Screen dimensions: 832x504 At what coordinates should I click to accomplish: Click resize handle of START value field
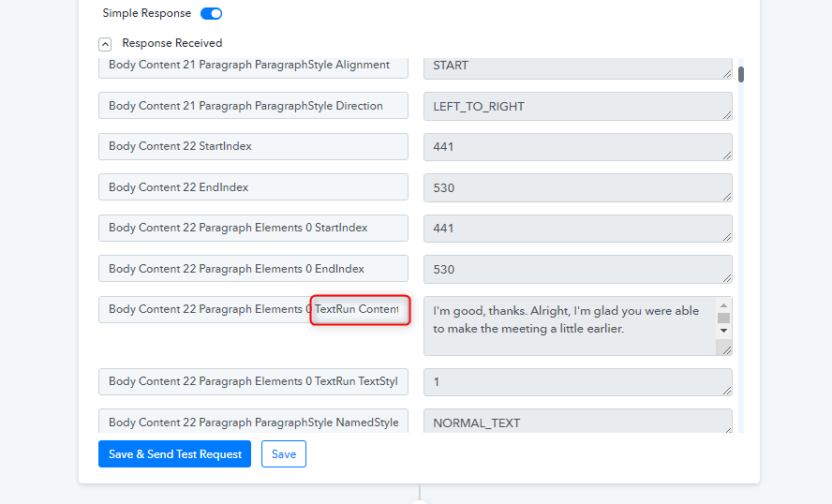coord(726,73)
